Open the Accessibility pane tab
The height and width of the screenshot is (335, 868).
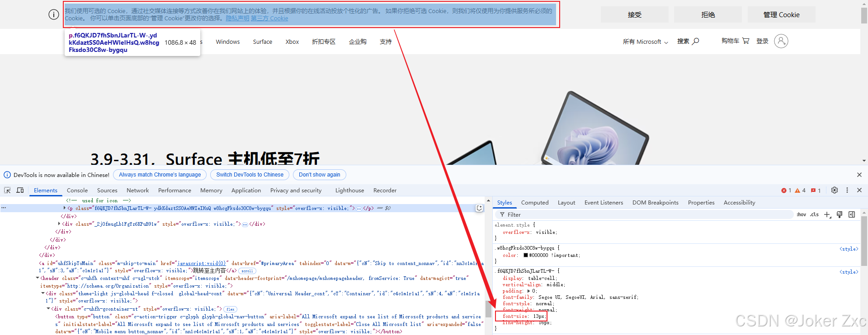[x=739, y=203]
